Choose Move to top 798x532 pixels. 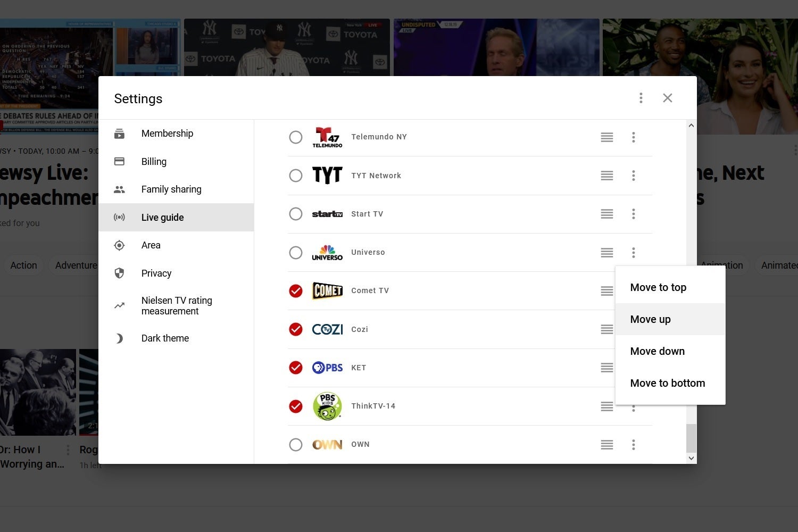pos(670,287)
